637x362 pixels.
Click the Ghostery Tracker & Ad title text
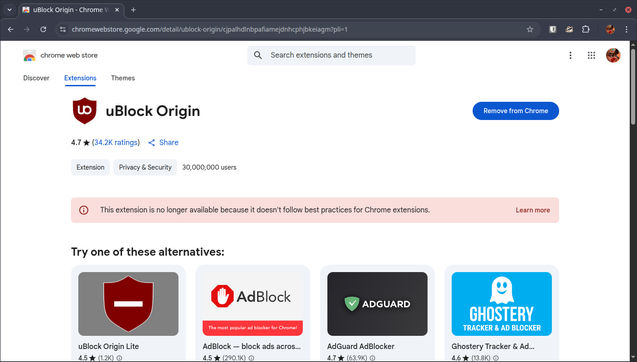tap(493, 347)
